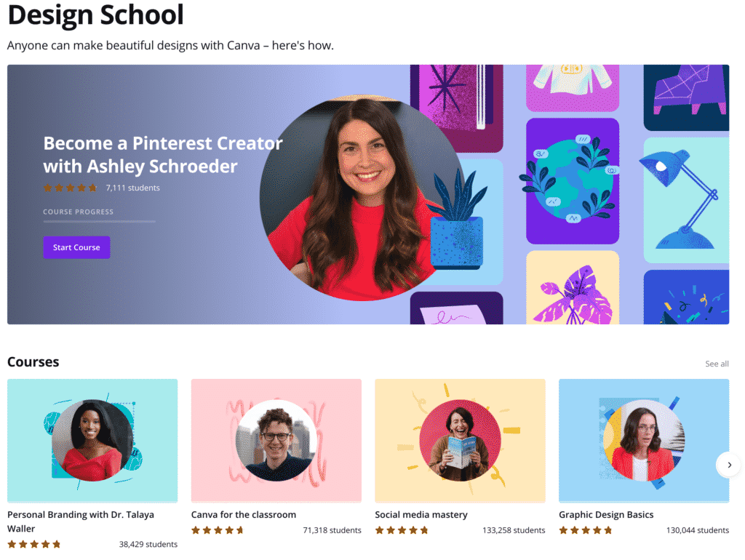Open the Canva for the classroom thumbnail

[x=276, y=440]
